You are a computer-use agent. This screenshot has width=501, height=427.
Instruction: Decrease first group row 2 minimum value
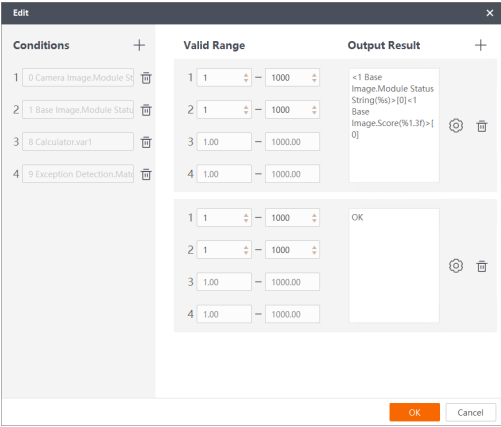tap(246, 113)
